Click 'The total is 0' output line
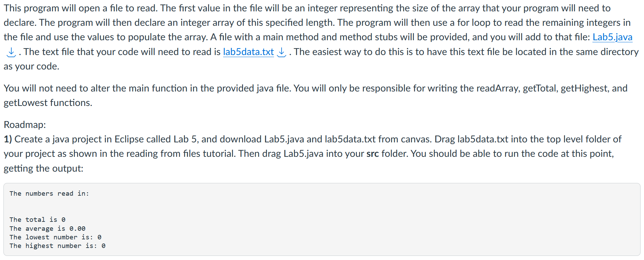This screenshot has width=644, height=260. point(37,220)
